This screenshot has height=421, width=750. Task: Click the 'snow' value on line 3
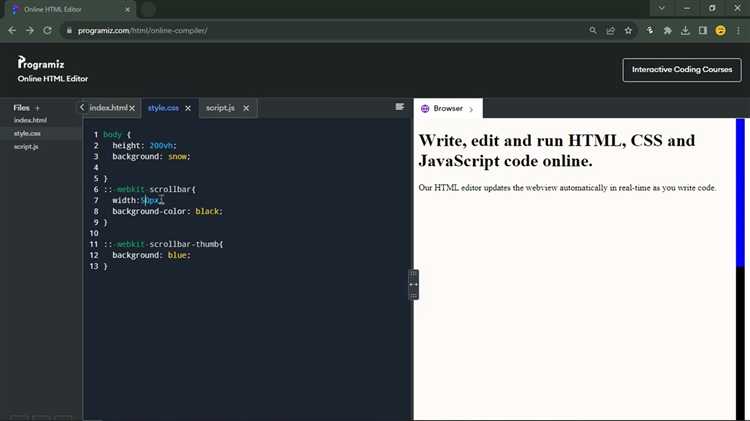click(x=177, y=156)
